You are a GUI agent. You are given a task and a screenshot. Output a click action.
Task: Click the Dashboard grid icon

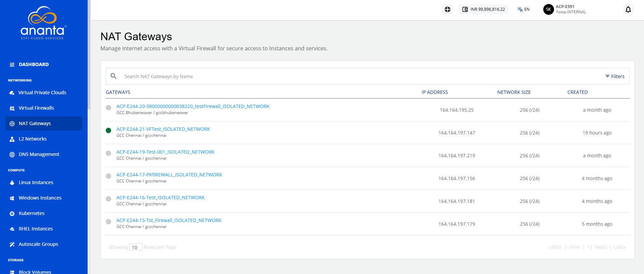coord(12,64)
